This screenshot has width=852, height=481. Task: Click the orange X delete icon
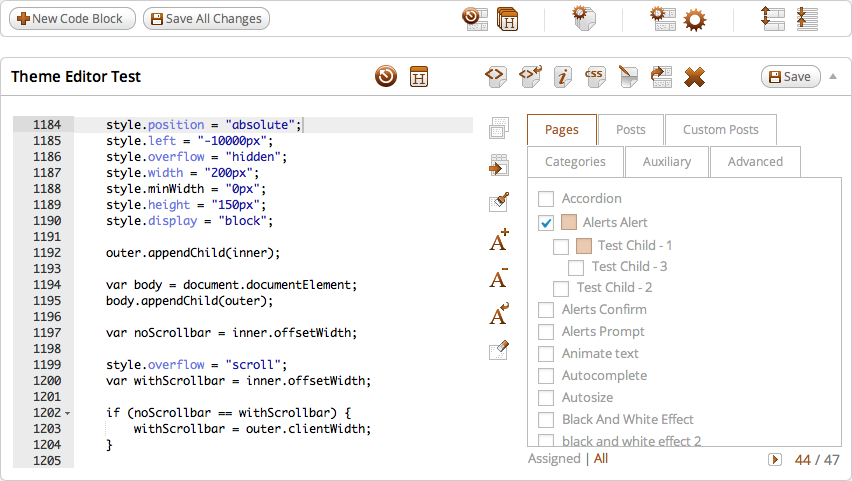pos(694,77)
